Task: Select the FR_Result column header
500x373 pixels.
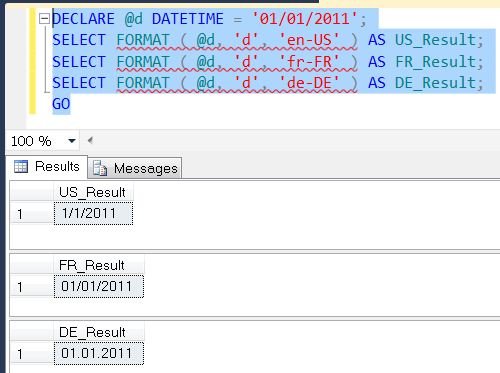Action: 99,265
